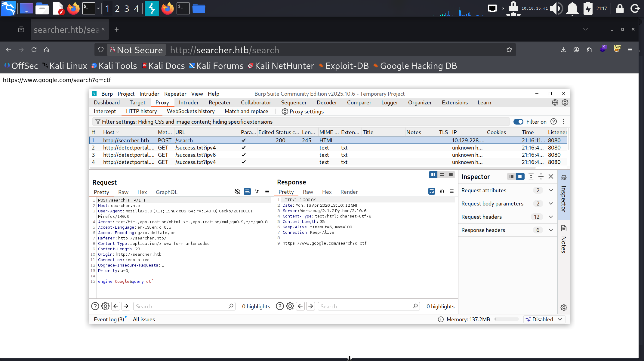
Task: Expand Response headers section
Action: click(551, 230)
